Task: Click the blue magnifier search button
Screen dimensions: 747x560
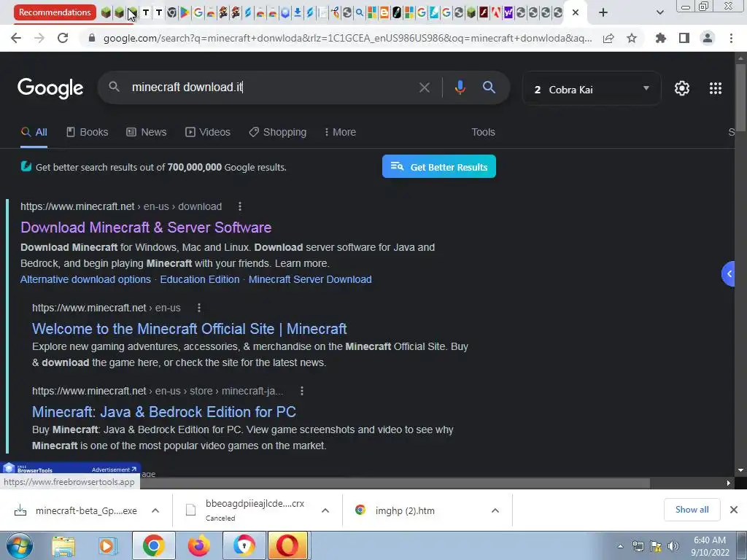Action: tap(489, 87)
